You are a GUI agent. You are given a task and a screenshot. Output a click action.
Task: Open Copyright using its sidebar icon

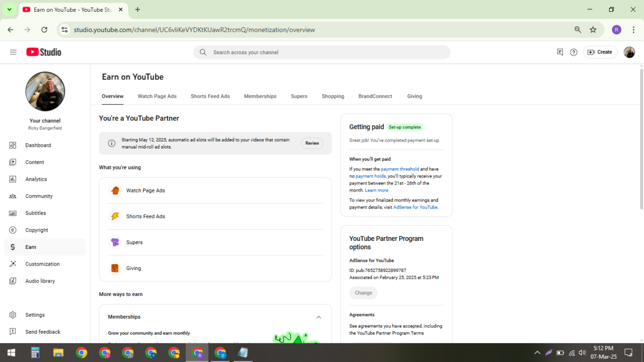tap(13, 230)
